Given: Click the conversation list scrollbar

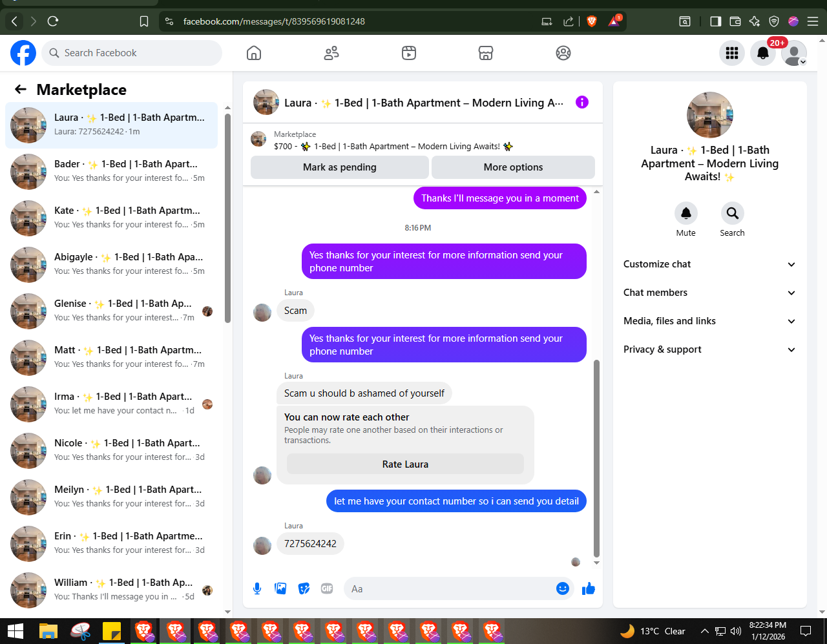Looking at the screenshot, I should pos(227,218).
